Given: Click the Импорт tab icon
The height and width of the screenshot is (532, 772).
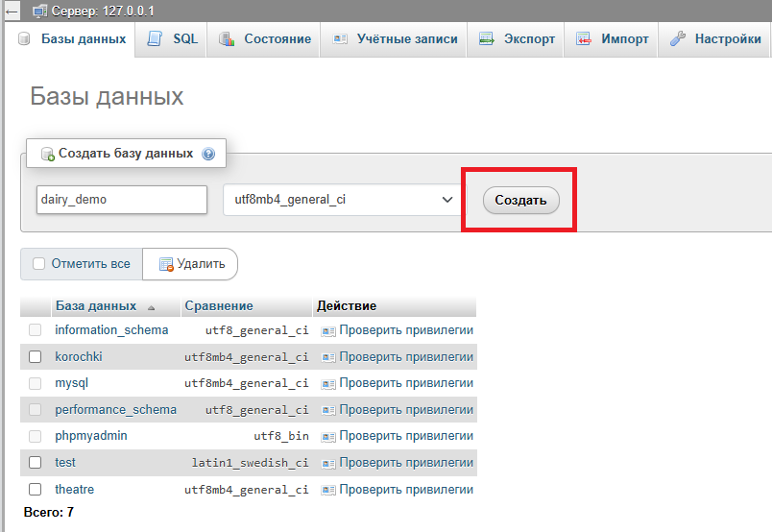Looking at the screenshot, I should tap(584, 39).
